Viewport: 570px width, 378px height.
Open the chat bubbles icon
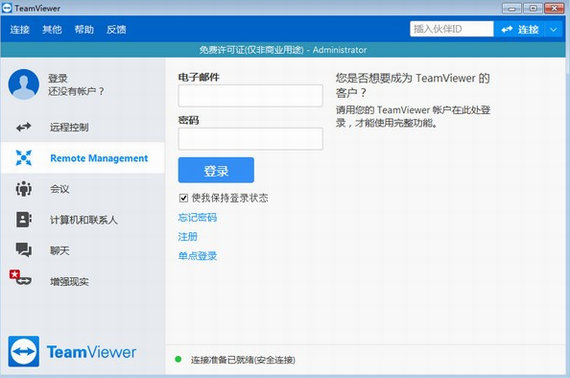click(24, 250)
